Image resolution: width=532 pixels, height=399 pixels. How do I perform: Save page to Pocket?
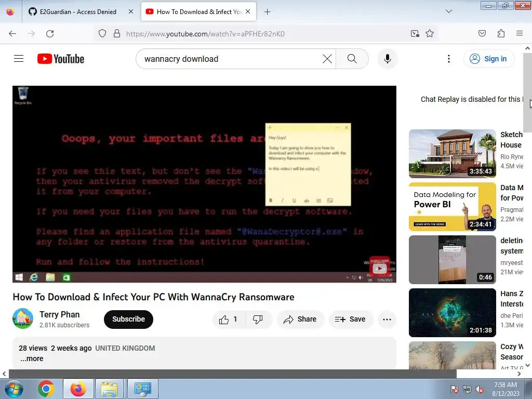pyautogui.click(x=482, y=33)
